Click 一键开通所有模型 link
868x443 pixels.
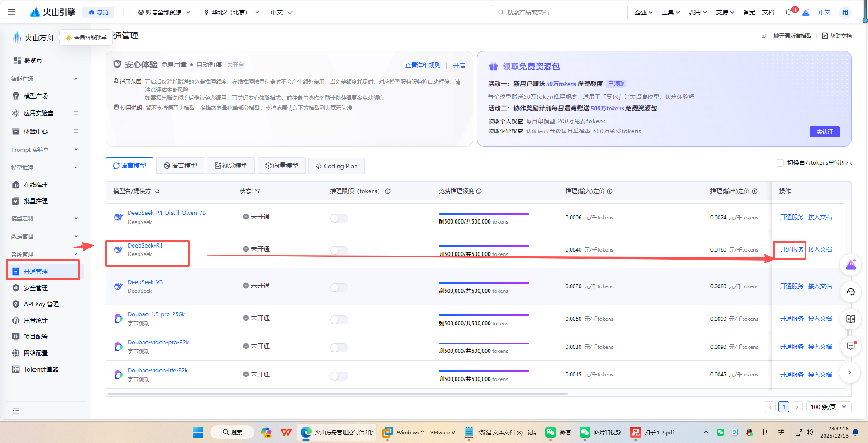(x=789, y=35)
